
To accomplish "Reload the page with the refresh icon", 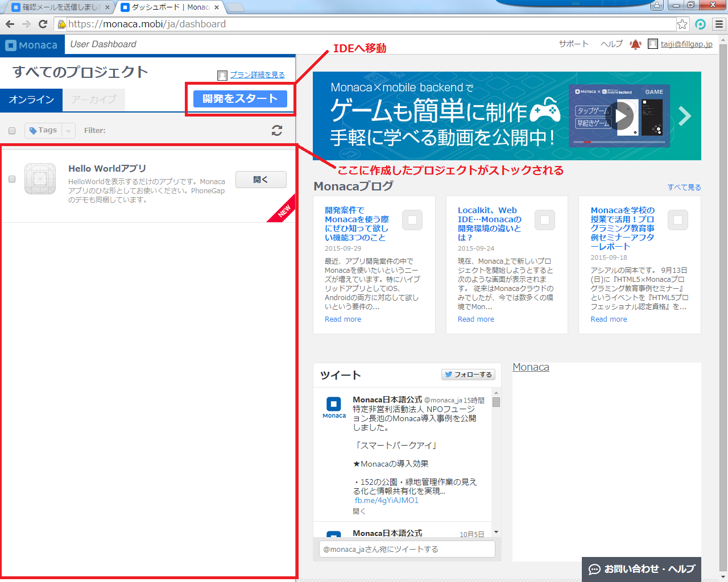I will 43,24.
